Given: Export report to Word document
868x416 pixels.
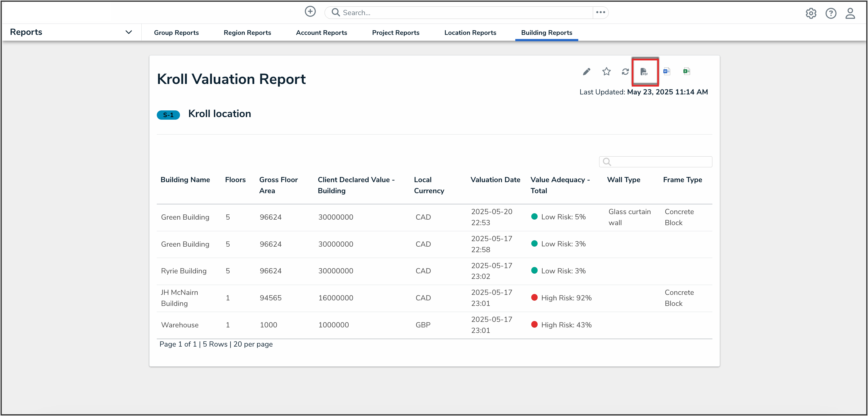Looking at the screenshot, I should (x=666, y=71).
